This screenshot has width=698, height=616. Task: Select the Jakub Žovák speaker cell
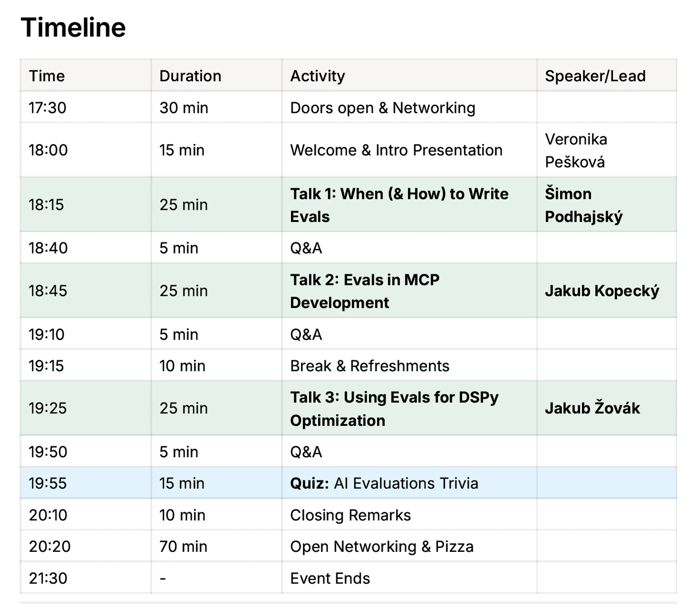coord(592,408)
